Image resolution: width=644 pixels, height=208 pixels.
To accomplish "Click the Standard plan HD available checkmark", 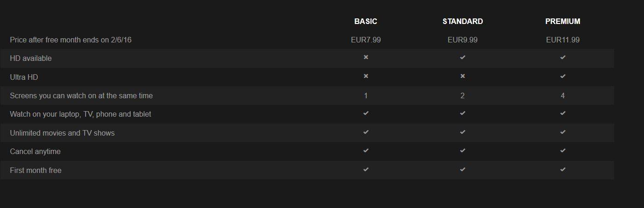I will point(463,58).
